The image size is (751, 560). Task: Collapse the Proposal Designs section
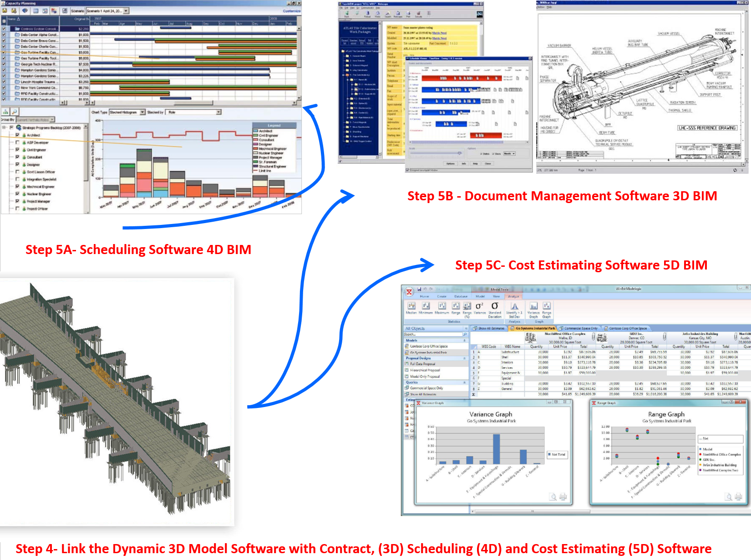pos(465,358)
